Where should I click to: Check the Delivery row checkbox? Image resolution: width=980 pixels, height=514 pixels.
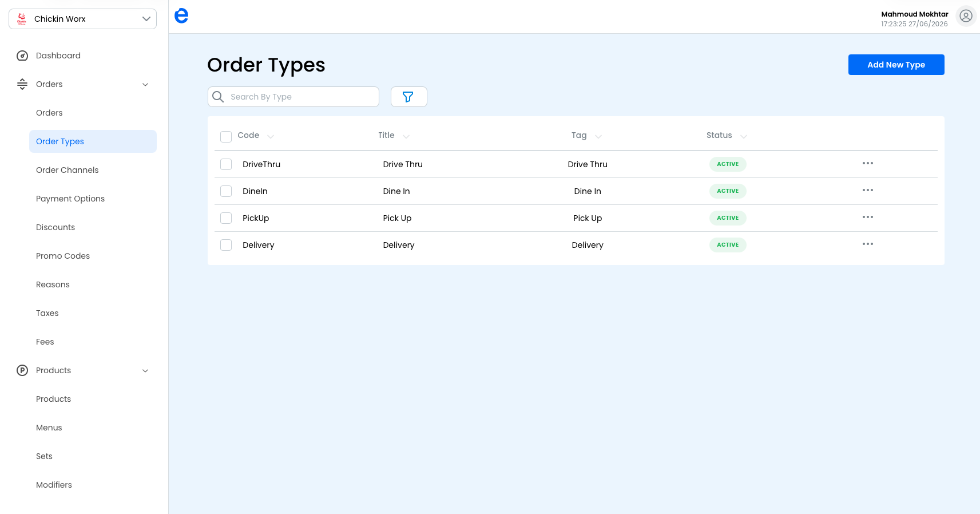(226, 245)
